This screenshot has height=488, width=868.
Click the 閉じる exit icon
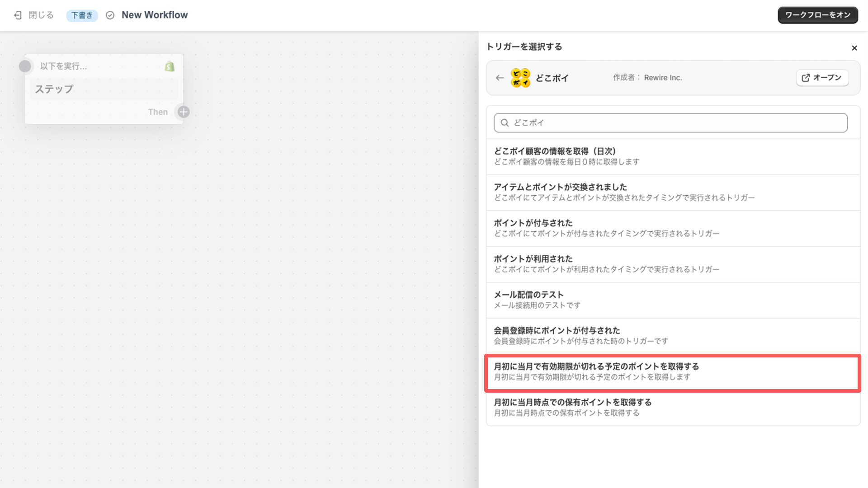(18, 15)
